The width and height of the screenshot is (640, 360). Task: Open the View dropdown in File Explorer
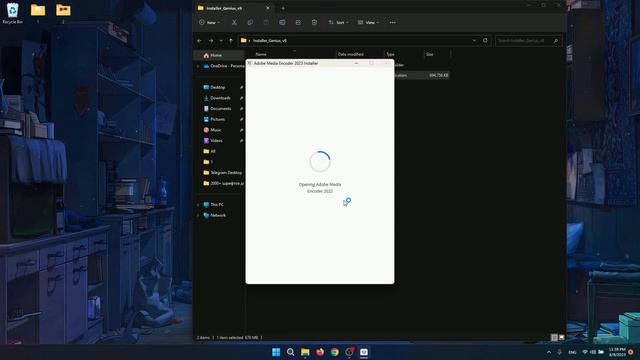click(x=368, y=22)
